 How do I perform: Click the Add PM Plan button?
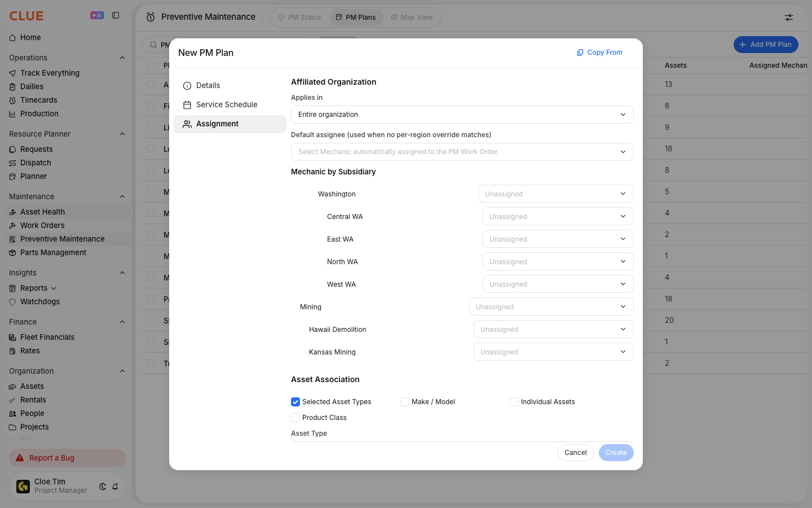[766, 45]
